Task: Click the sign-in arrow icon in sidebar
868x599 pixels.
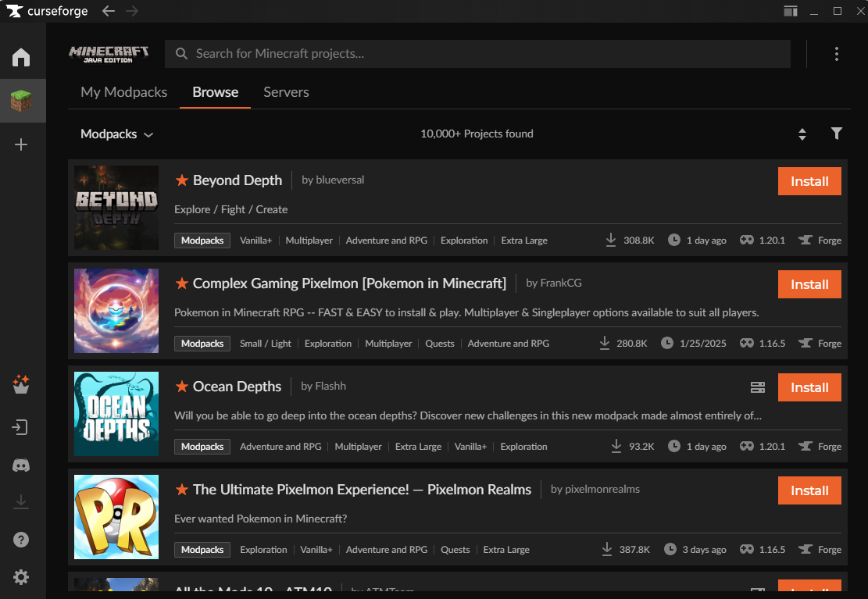Action: tap(20, 427)
